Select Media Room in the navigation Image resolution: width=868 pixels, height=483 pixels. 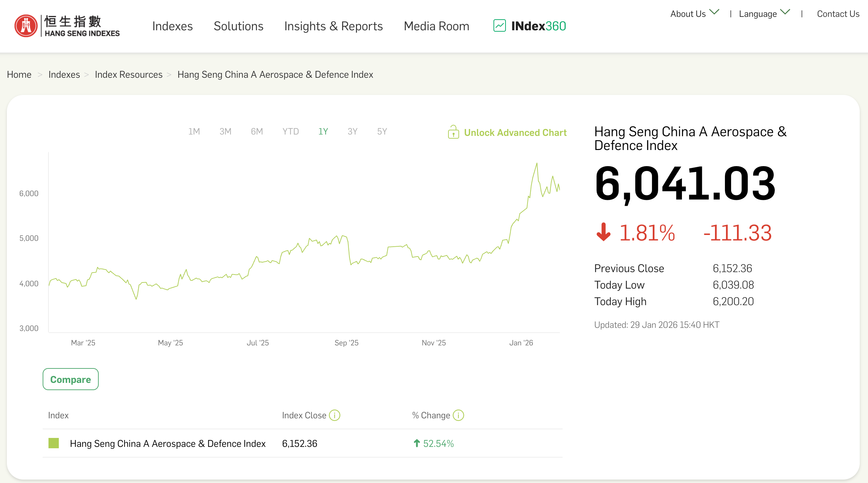(x=436, y=26)
